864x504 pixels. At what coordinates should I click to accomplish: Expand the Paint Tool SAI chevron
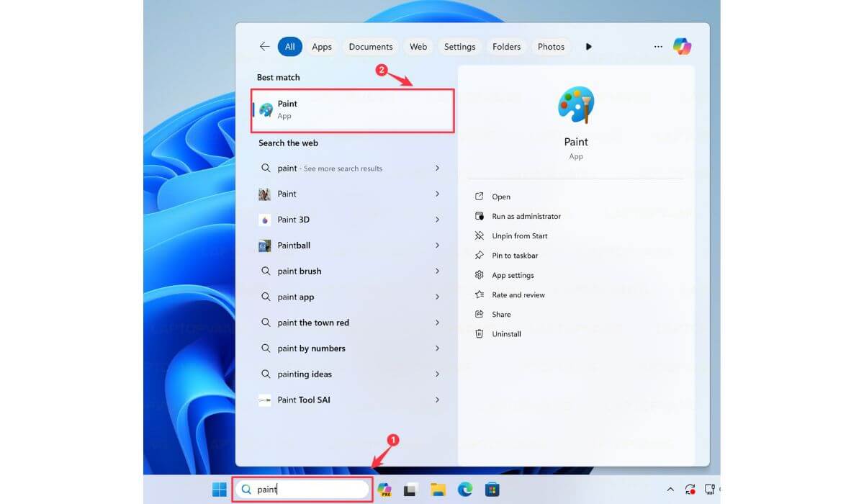point(437,400)
